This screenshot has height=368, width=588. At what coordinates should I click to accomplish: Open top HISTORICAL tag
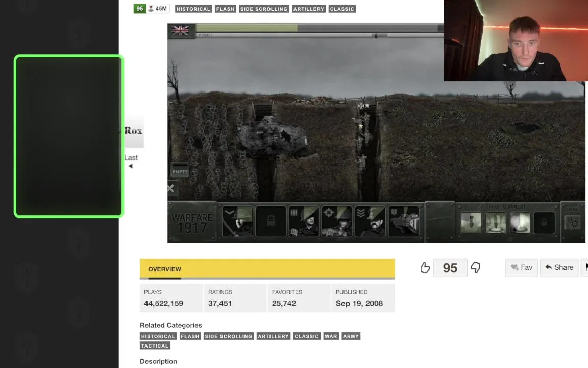(193, 9)
